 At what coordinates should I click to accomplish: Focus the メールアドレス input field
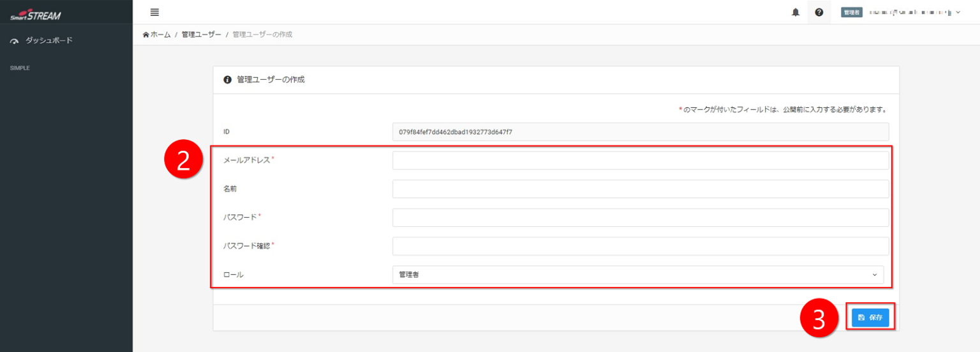[640, 160]
